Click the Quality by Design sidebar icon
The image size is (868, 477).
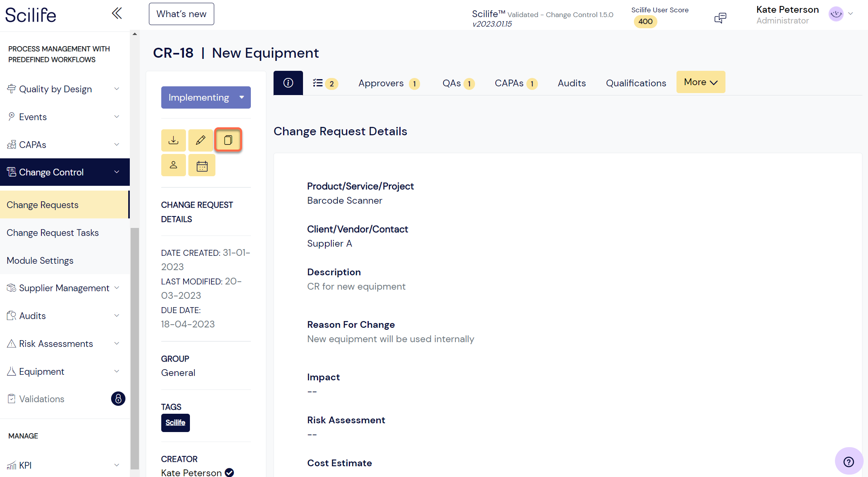point(11,89)
